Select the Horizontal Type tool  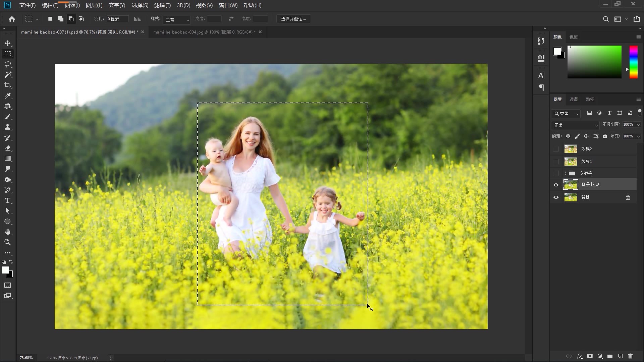click(8, 200)
